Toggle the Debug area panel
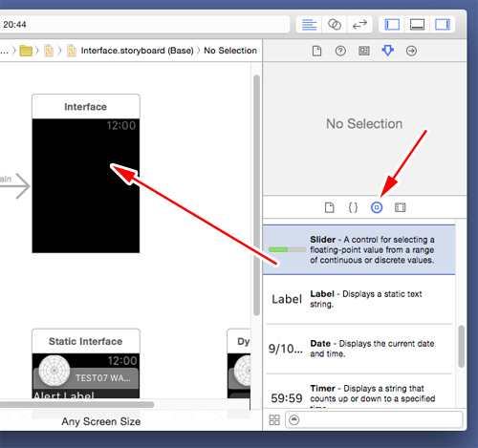Screen dimensions: 478x448 417,25
